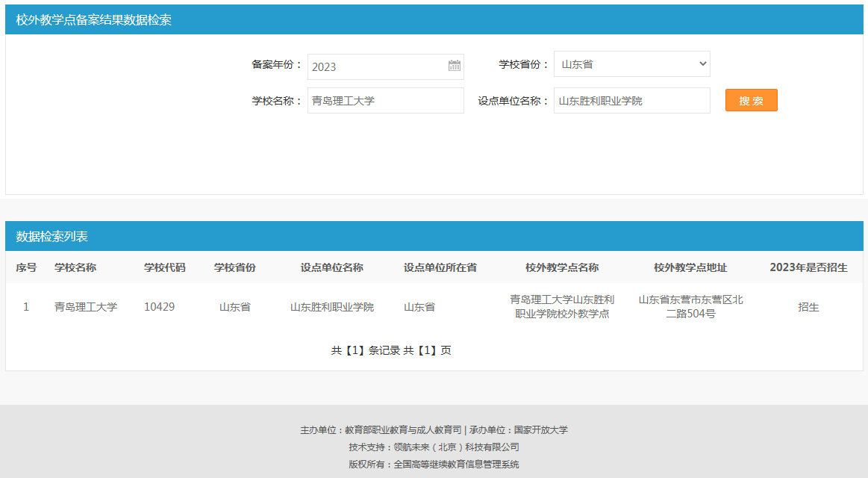Focus the 设点单位名称 input field

pyautogui.click(x=631, y=101)
